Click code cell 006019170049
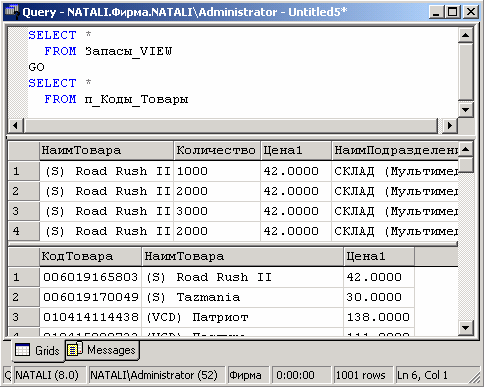The width and height of the screenshot is (484, 387). tap(91, 297)
